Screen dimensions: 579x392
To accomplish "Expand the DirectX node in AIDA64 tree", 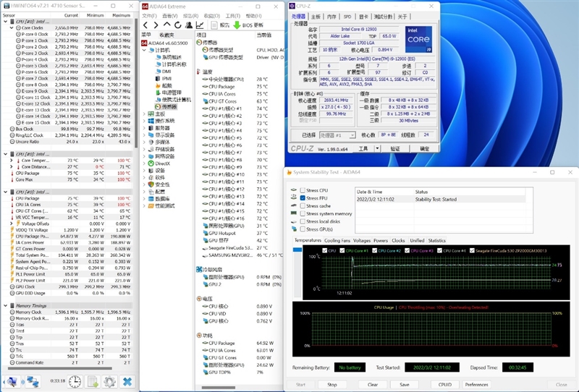I will tap(144, 163).
